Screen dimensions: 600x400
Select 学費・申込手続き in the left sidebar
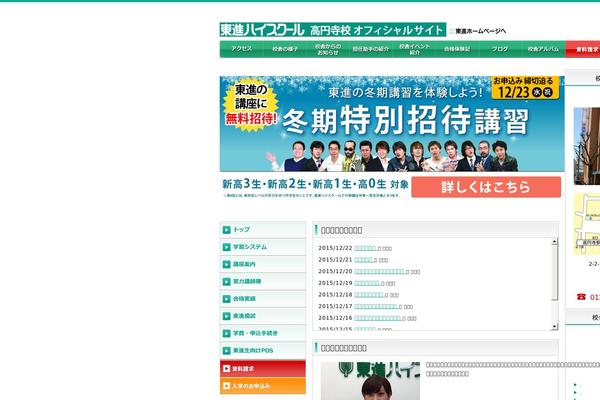[263, 333]
